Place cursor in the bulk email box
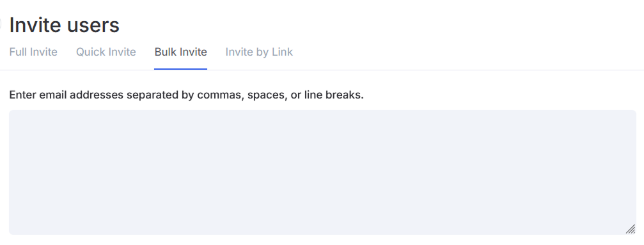644x245 pixels. click(322, 172)
